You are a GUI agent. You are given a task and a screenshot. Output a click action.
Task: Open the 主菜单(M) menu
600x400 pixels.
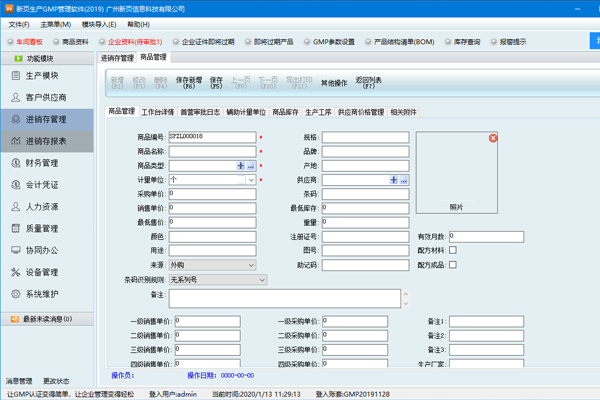tap(55, 24)
